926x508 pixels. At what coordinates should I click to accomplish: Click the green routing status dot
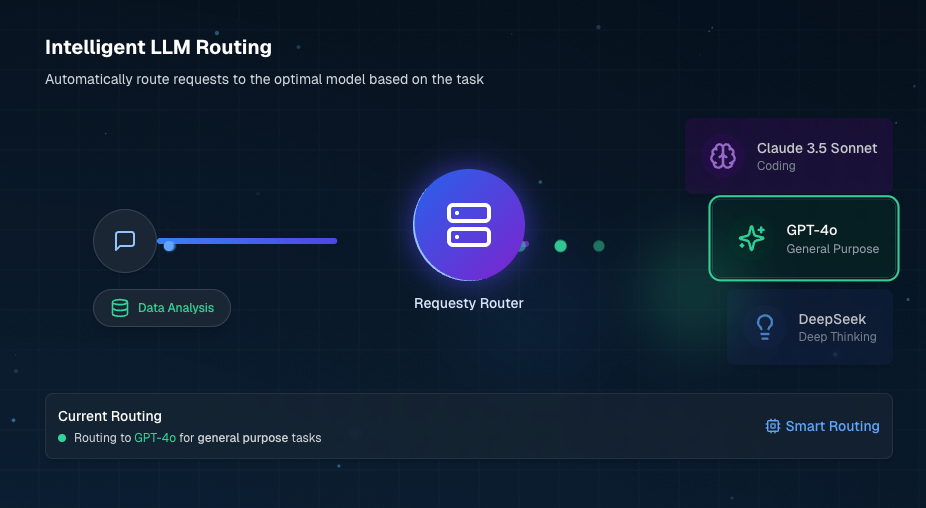(62, 438)
